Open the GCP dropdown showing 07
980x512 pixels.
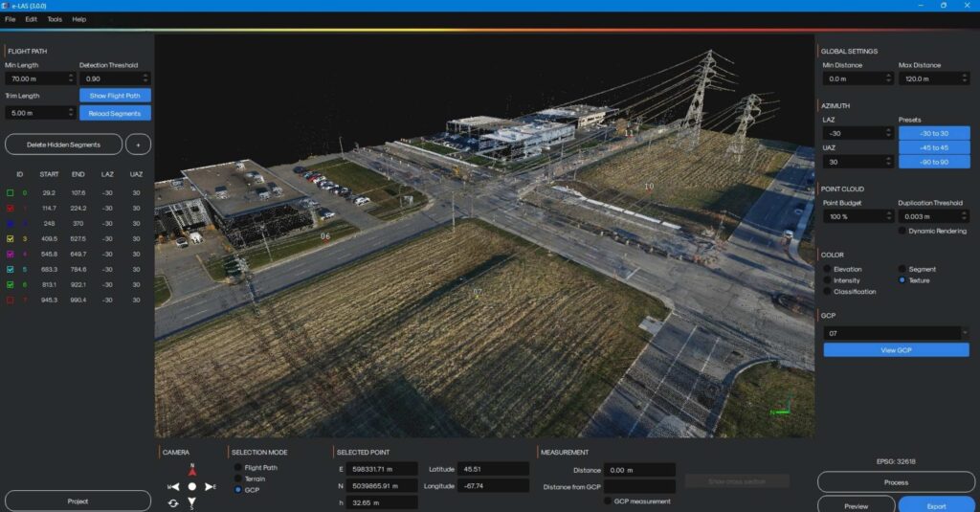point(896,333)
